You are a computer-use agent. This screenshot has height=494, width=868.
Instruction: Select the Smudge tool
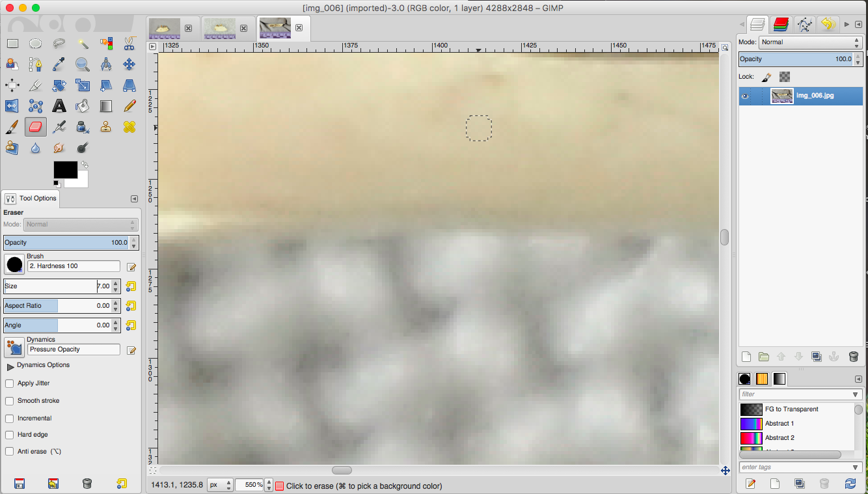point(59,148)
